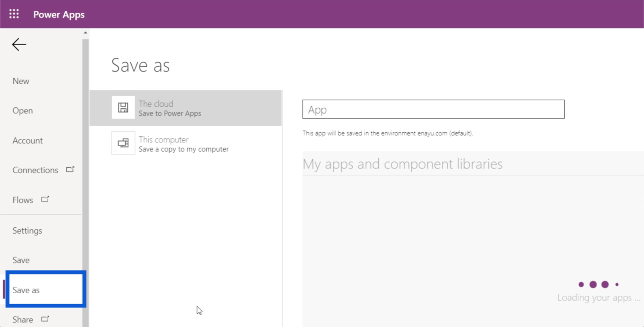Screen dimensions: 644x327
Task: Choose This computer save option
Action: pos(186,144)
